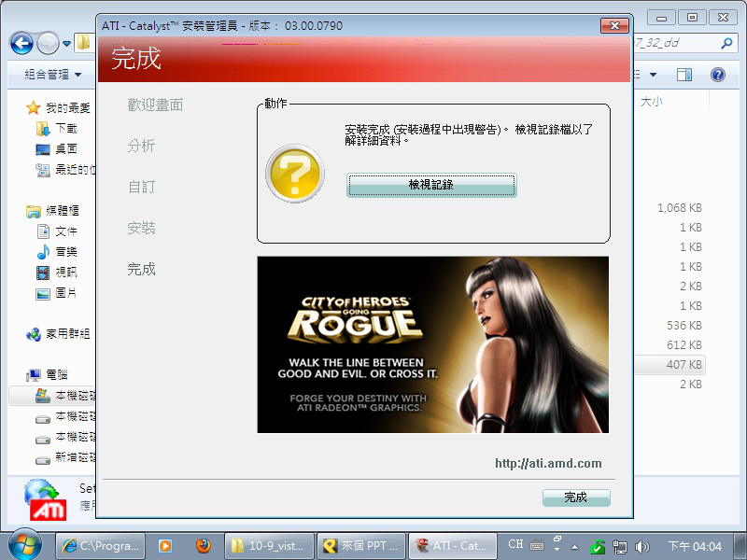The width and height of the screenshot is (747, 560).
Task: Click the CH language indicator in tray
Action: (x=515, y=545)
